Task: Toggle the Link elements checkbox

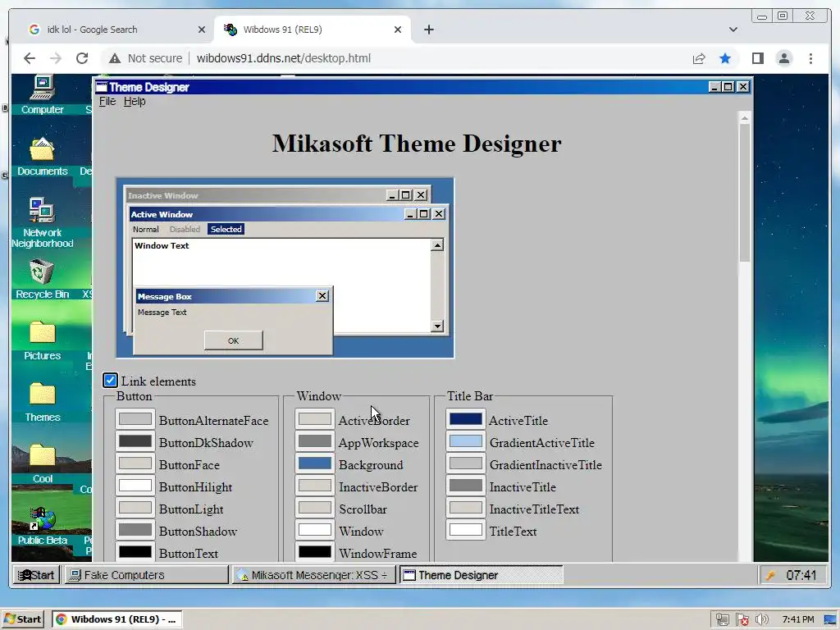Action: [x=110, y=381]
